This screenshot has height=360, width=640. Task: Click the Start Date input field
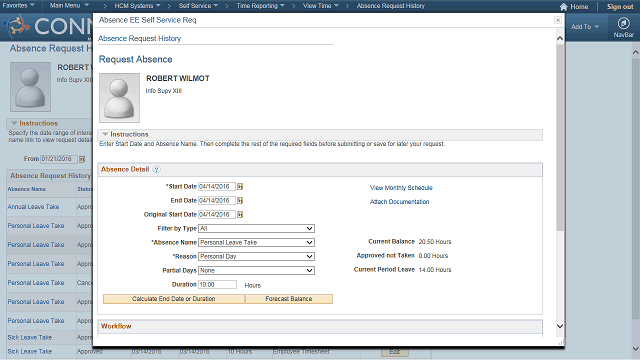coord(217,187)
